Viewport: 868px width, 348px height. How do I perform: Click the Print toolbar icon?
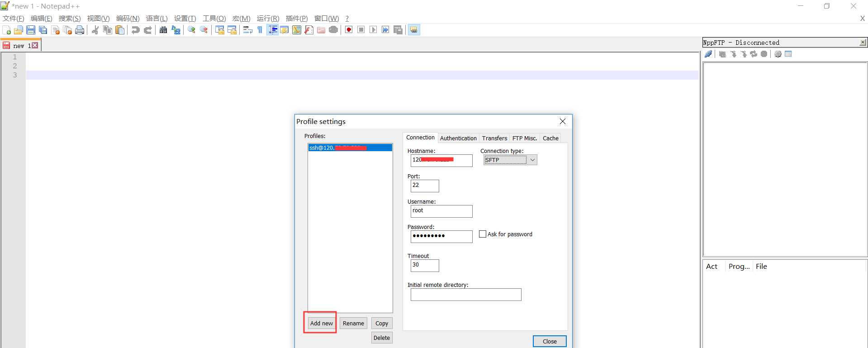click(x=80, y=30)
